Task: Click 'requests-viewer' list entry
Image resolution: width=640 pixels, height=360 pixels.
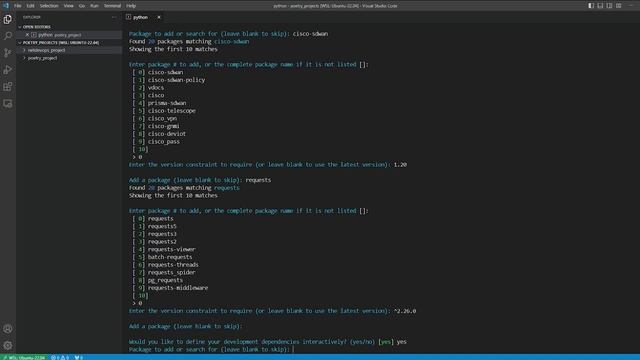Action: click(x=171, y=249)
